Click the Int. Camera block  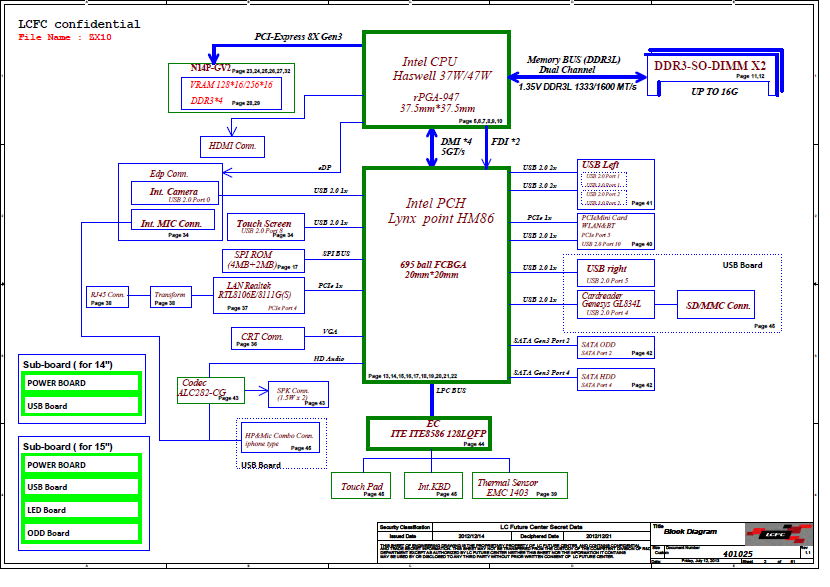pos(175,193)
